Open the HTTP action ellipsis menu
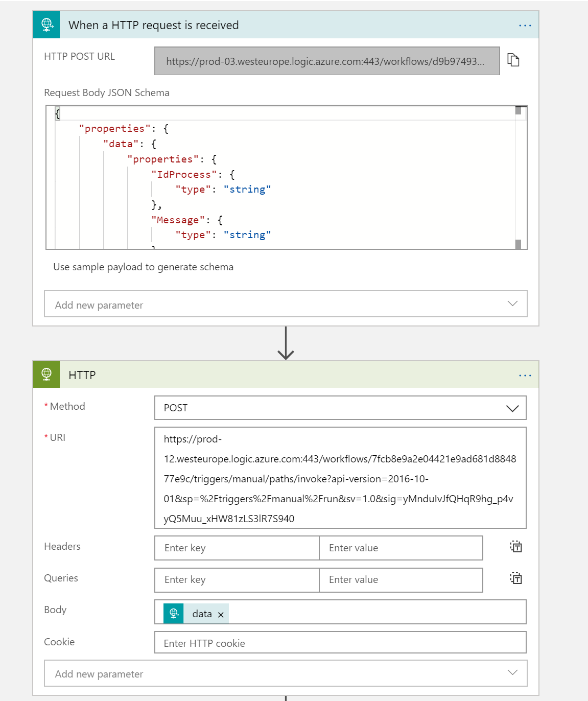The height and width of the screenshot is (701, 588). coord(525,376)
